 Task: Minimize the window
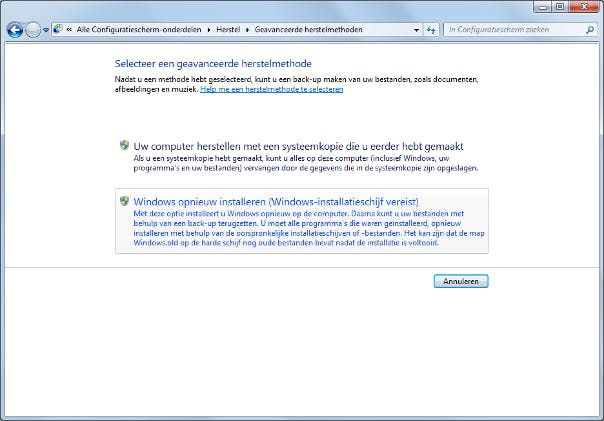[x=543, y=7]
